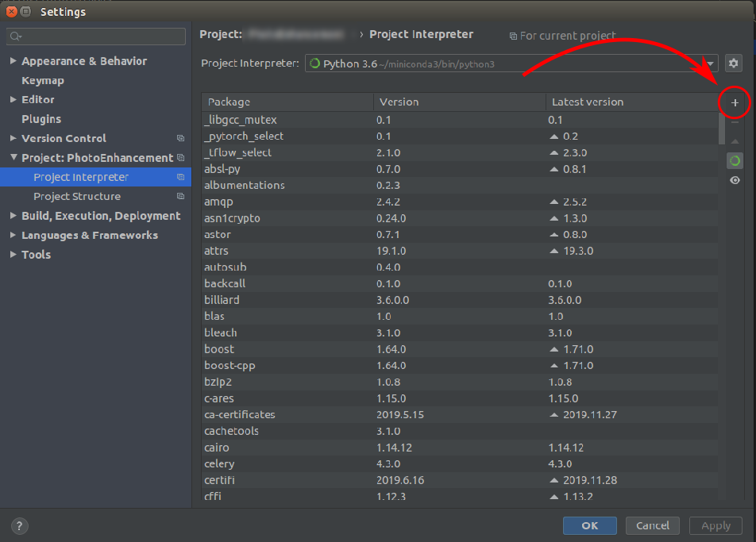Sort by Version column header

(x=460, y=102)
